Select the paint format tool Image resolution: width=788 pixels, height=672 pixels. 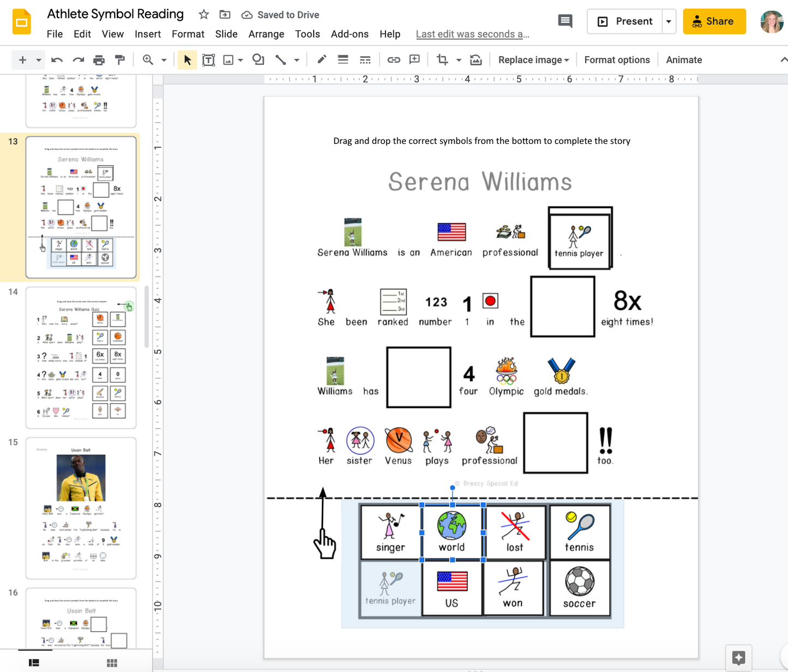tap(119, 60)
